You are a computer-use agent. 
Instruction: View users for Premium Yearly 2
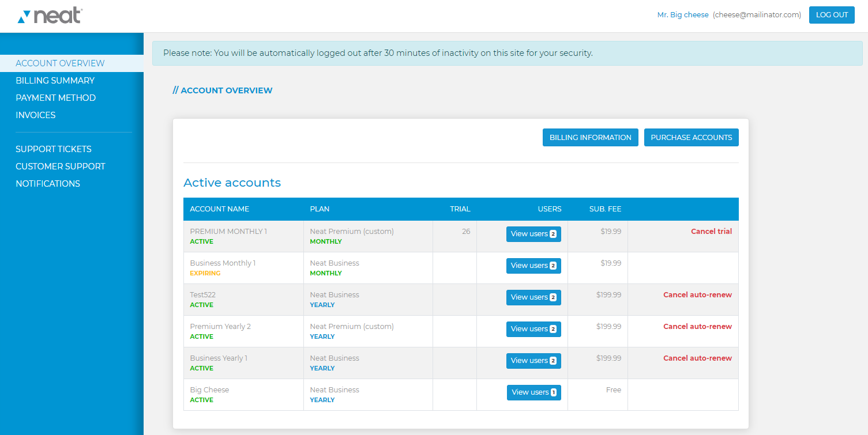533,329
